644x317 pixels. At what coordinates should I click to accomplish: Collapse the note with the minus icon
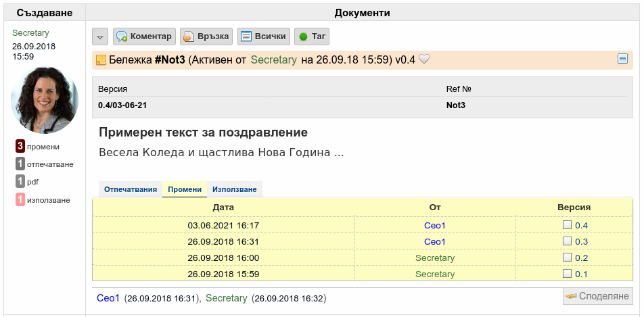click(622, 59)
